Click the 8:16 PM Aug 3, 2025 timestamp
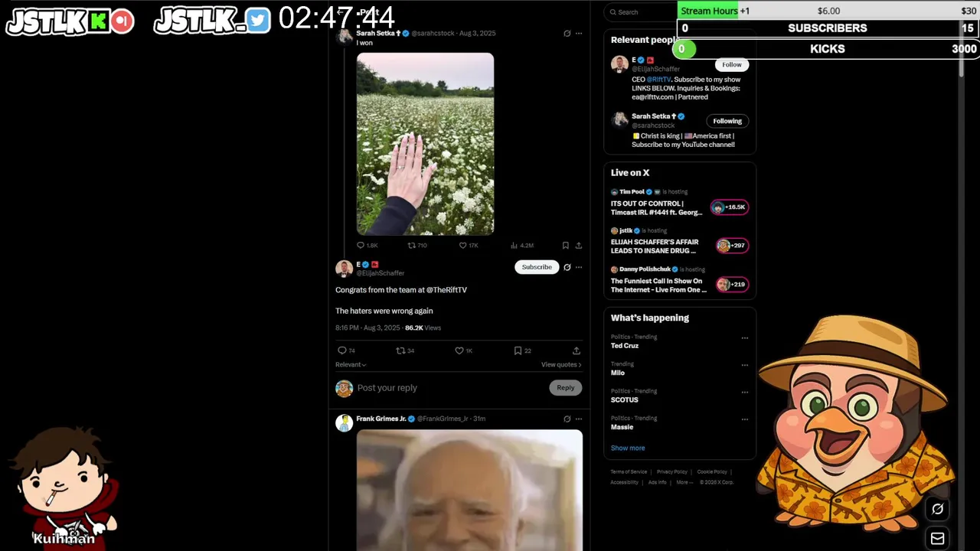The image size is (980, 551). click(x=367, y=328)
